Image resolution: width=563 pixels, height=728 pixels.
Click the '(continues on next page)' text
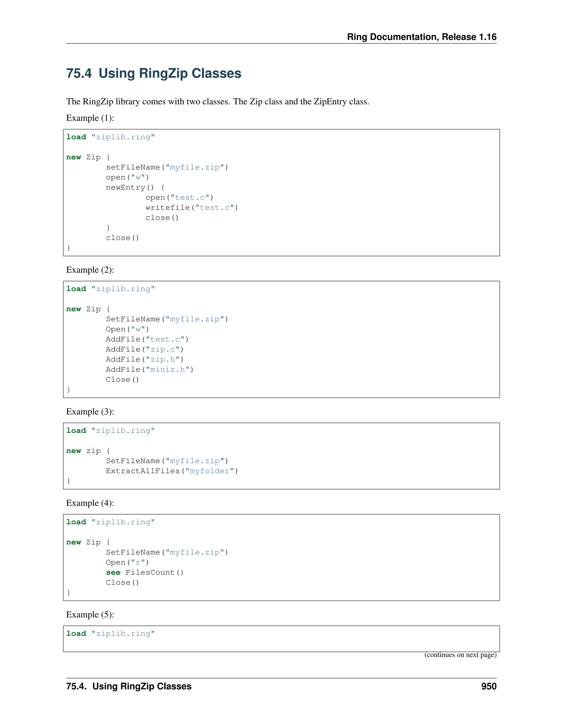[x=460, y=655]
